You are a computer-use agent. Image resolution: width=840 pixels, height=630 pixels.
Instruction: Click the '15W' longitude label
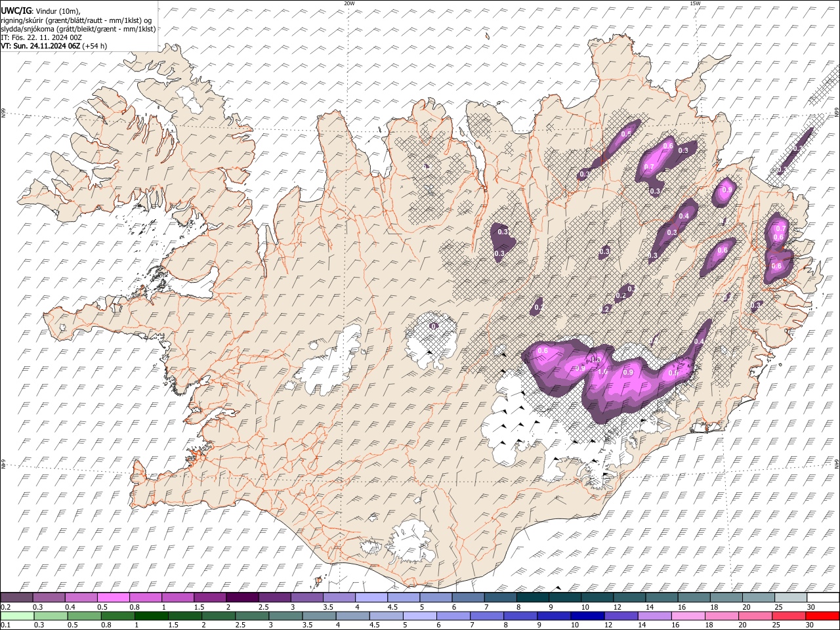(694, 3)
